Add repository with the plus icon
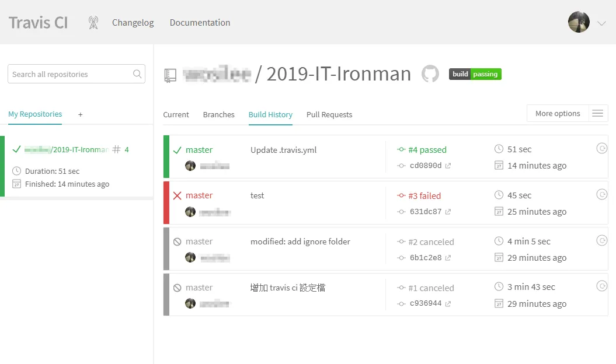Image resolution: width=616 pixels, height=364 pixels. [81, 115]
